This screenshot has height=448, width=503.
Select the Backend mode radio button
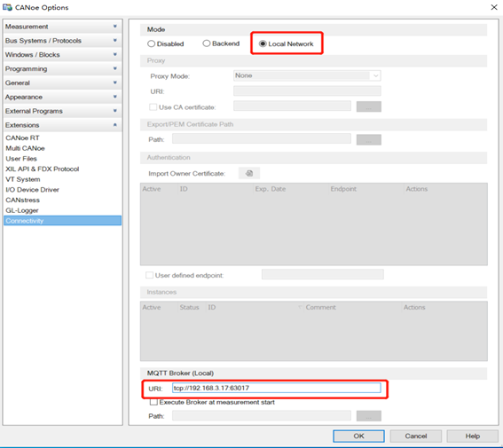(207, 43)
